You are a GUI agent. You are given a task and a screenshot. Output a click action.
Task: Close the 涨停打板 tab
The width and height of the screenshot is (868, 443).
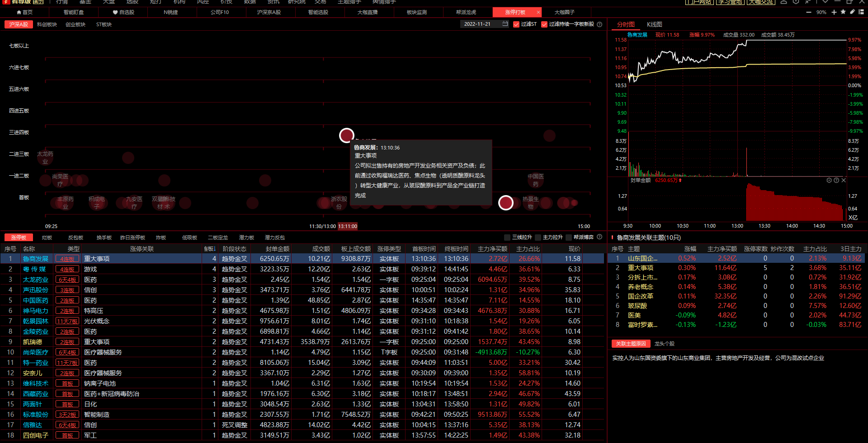[538, 12]
